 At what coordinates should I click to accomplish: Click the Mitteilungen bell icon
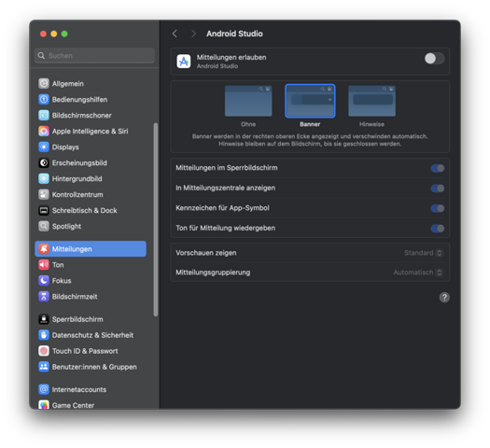[44, 249]
